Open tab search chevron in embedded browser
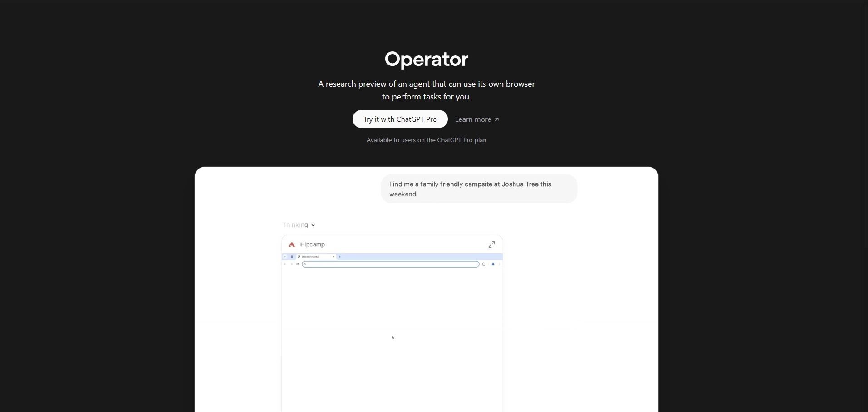Screen dimensions: 868x412 (x=285, y=257)
